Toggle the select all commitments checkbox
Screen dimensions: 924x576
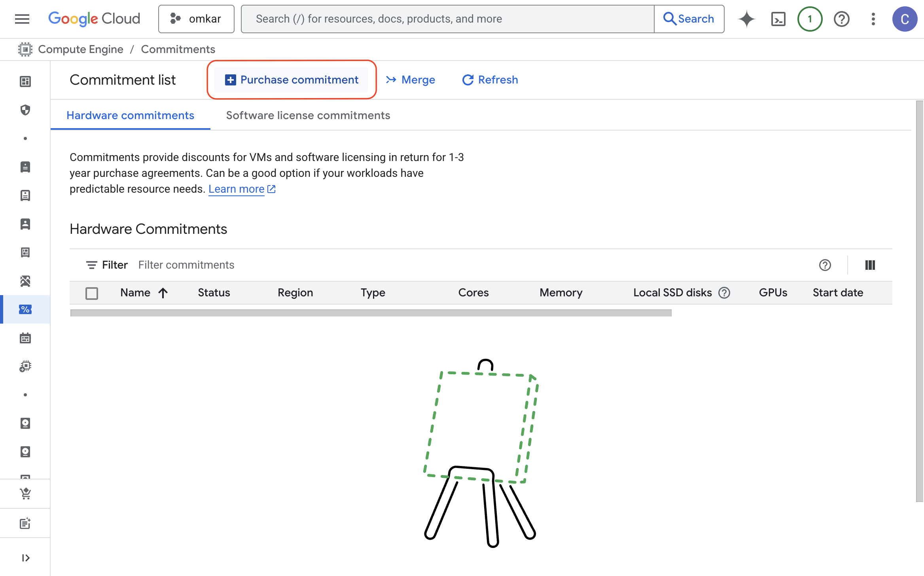pyautogui.click(x=92, y=293)
